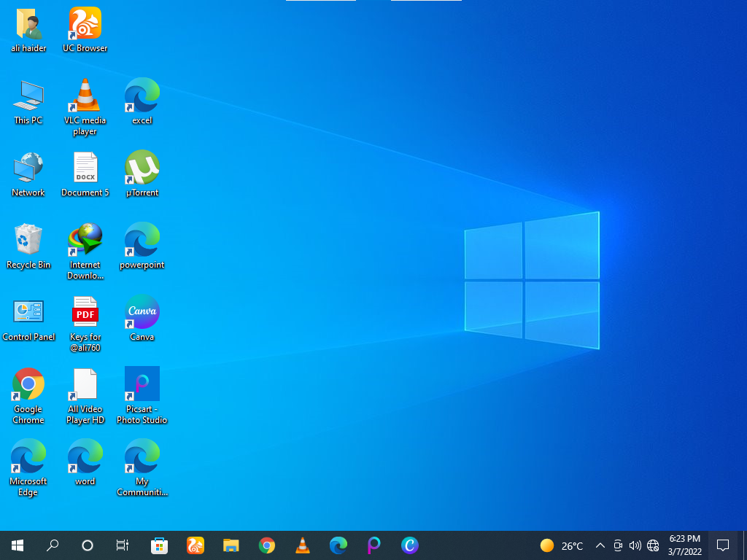
Task: Click the Meet Now tray icon
Action: (x=618, y=545)
